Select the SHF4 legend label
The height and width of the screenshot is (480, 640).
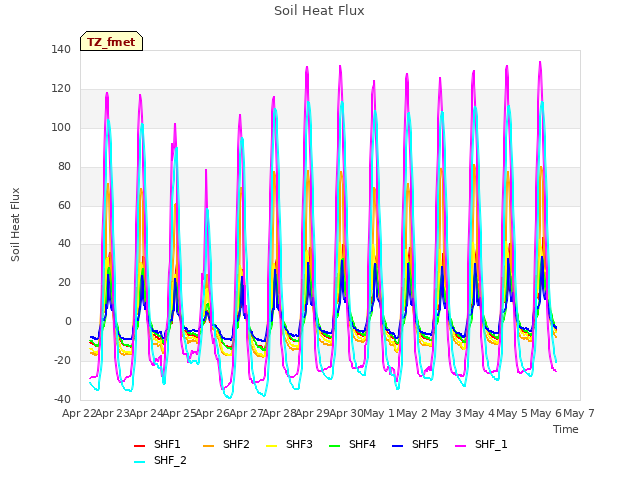click(x=362, y=444)
